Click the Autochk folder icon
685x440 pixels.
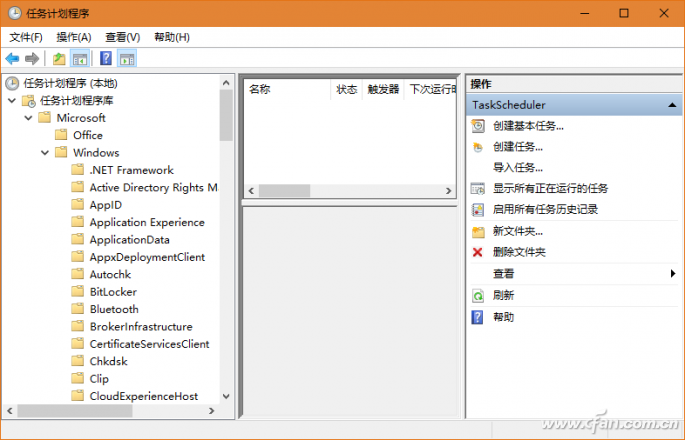click(x=78, y=274)
